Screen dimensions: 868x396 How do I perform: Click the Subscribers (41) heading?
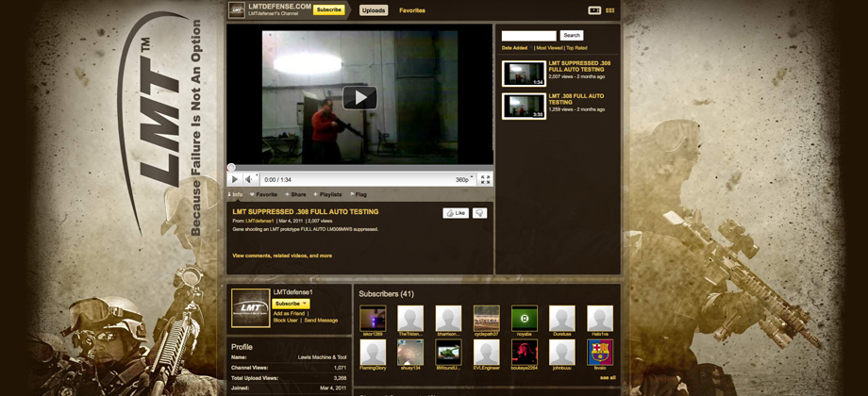(387, 293)
